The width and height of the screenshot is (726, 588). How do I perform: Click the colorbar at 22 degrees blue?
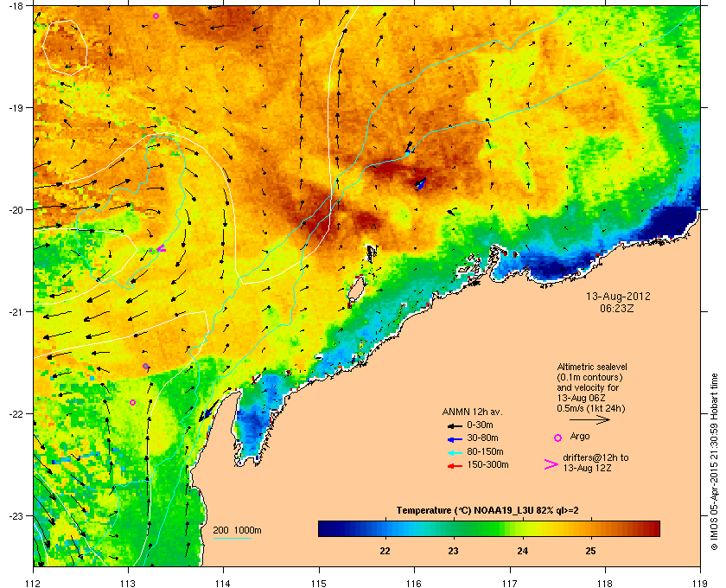tap(385, 528)
